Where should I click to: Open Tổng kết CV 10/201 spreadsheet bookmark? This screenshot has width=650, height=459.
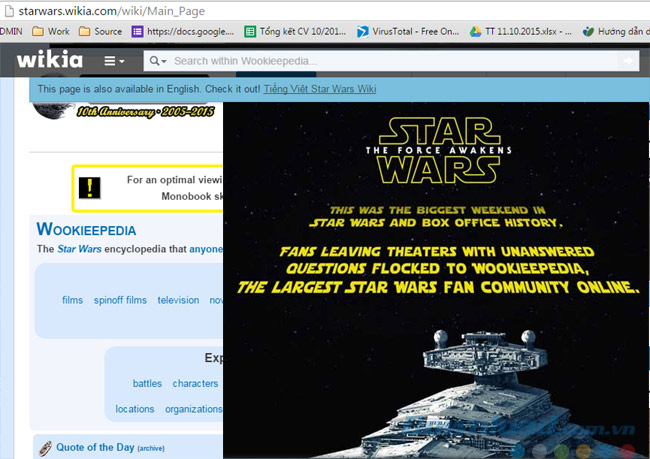click(x=295, y=32)
